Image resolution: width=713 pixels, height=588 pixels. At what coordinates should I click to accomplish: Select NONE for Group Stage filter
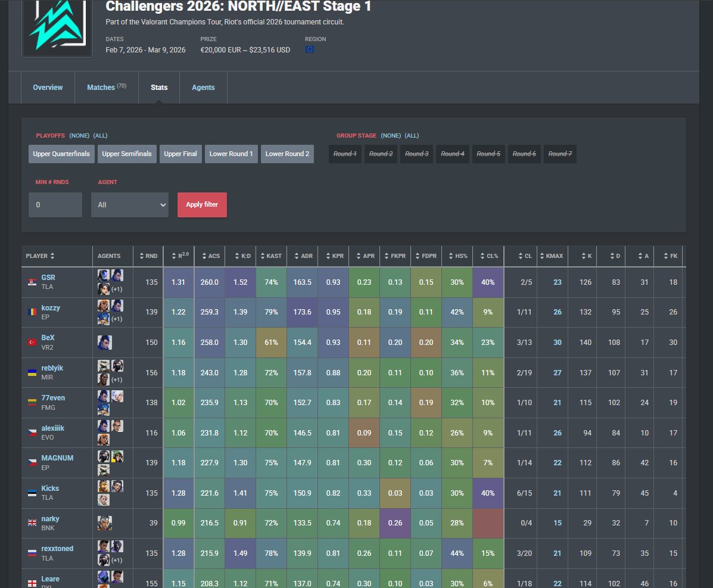(x=391, y=135)
